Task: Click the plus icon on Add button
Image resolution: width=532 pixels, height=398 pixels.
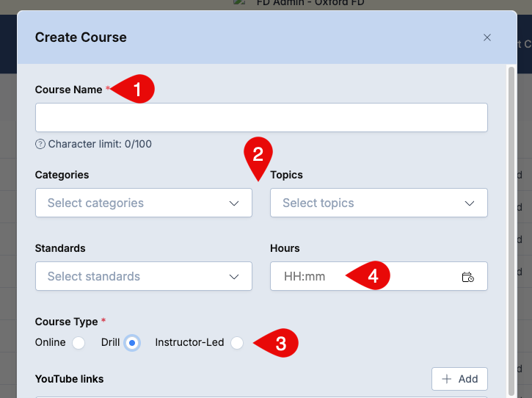Action: click(446, 379)
